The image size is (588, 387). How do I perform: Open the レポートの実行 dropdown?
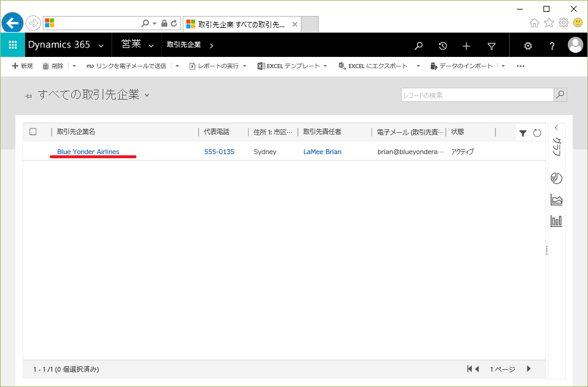244,66
